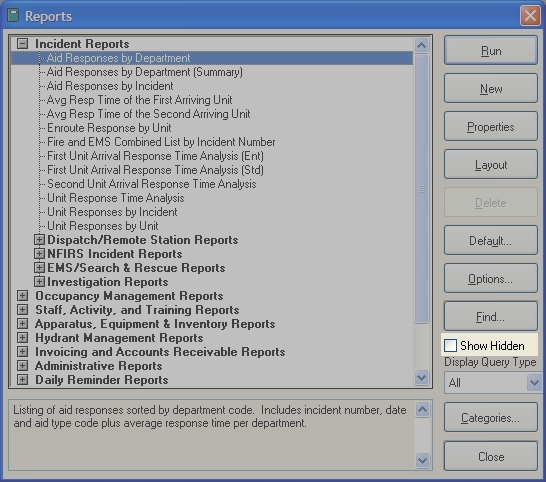Expand Dispatch/Remote Station Reports
The image size is (546, 482).
pyautogui.click(x=39, y=240)
